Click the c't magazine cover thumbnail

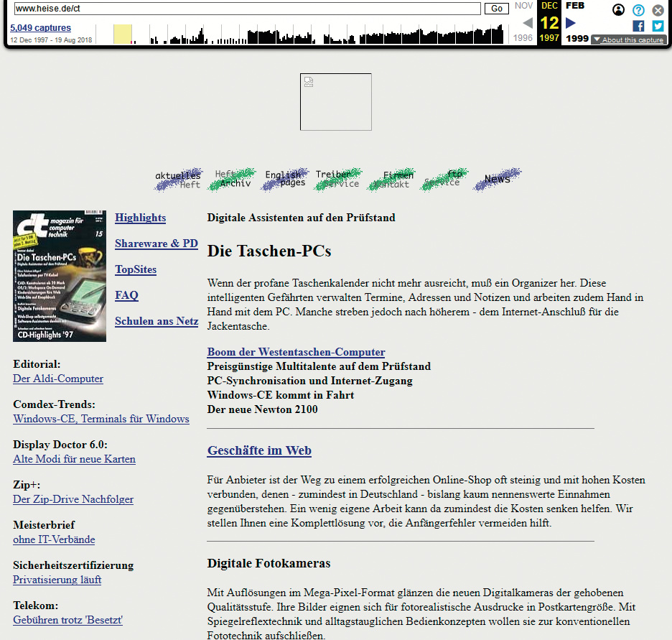pyautogui.click(x=60, y=276)
